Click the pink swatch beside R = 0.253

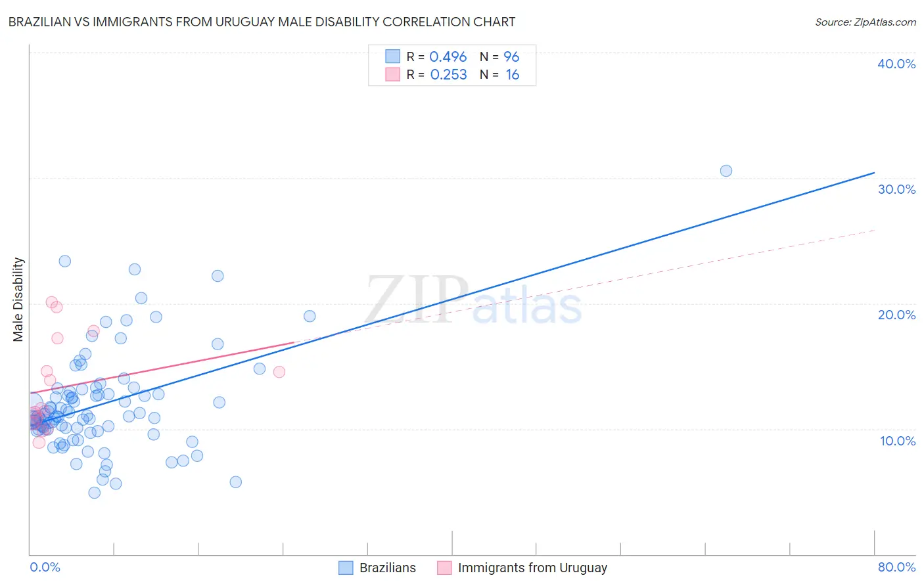tap(392, 74)
